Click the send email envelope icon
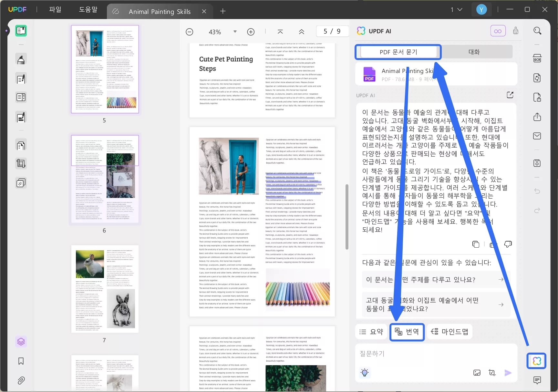 537,136
